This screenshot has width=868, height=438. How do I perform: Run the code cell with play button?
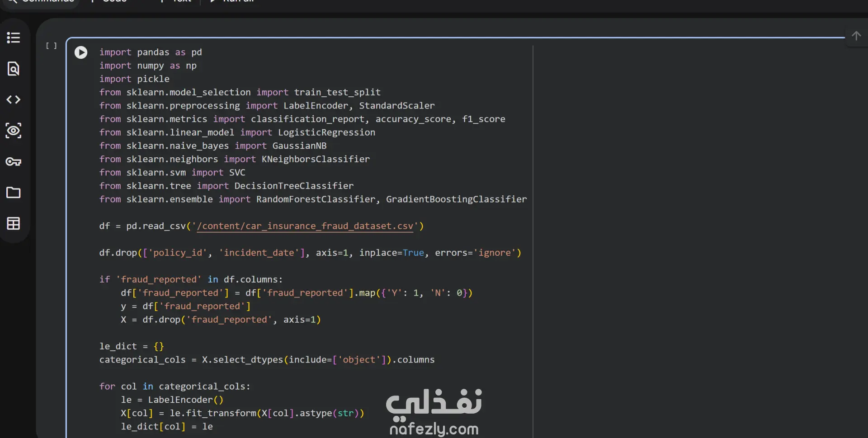click(x=81, y=52)
